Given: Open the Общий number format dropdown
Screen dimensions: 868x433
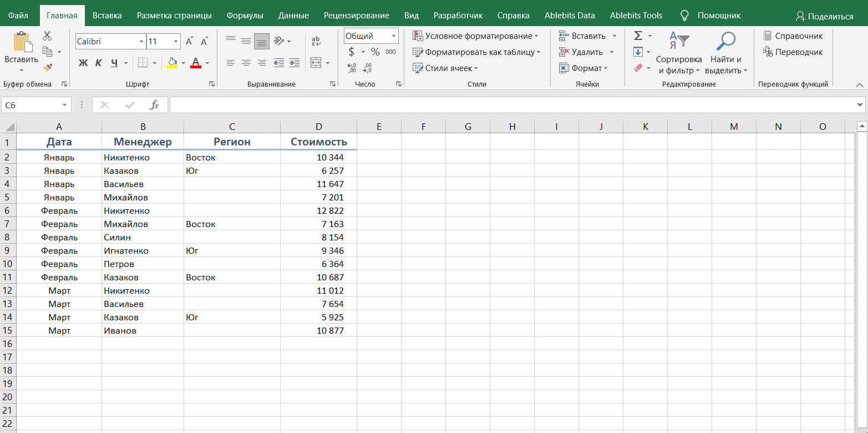Looking at the screenshot, I should [394, 36].
